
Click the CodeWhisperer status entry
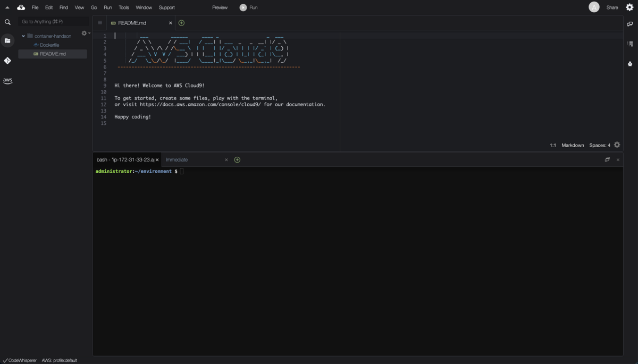(20, 360)
